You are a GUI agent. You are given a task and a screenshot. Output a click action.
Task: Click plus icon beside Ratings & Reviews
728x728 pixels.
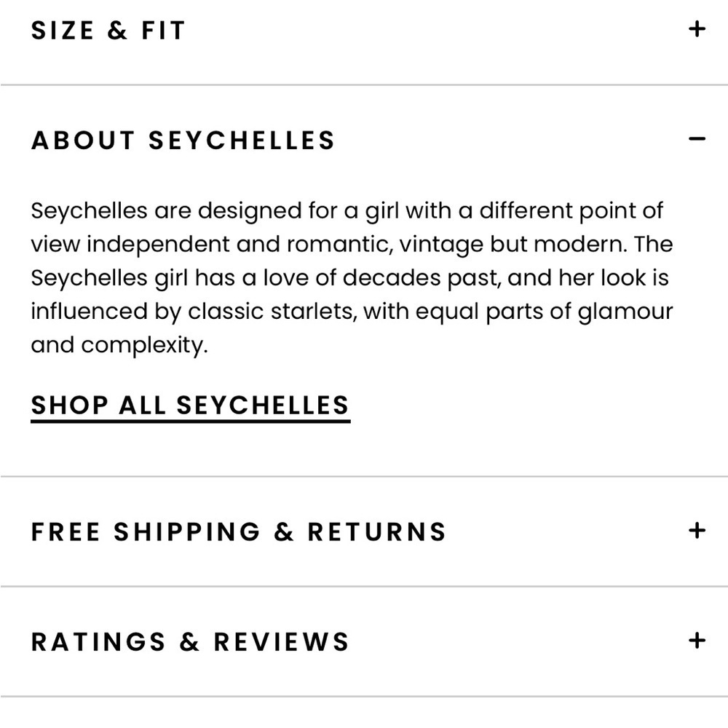(697, 641)
